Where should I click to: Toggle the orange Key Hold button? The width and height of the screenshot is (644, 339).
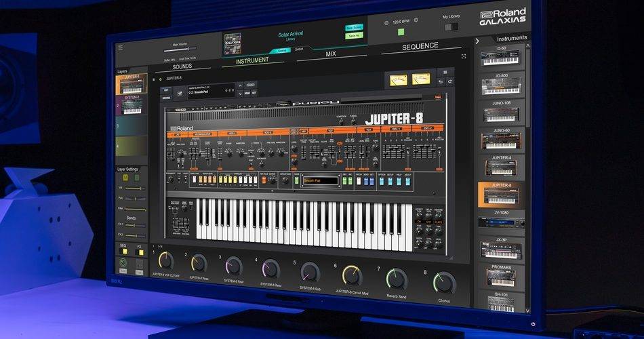(x=264, y=180)
